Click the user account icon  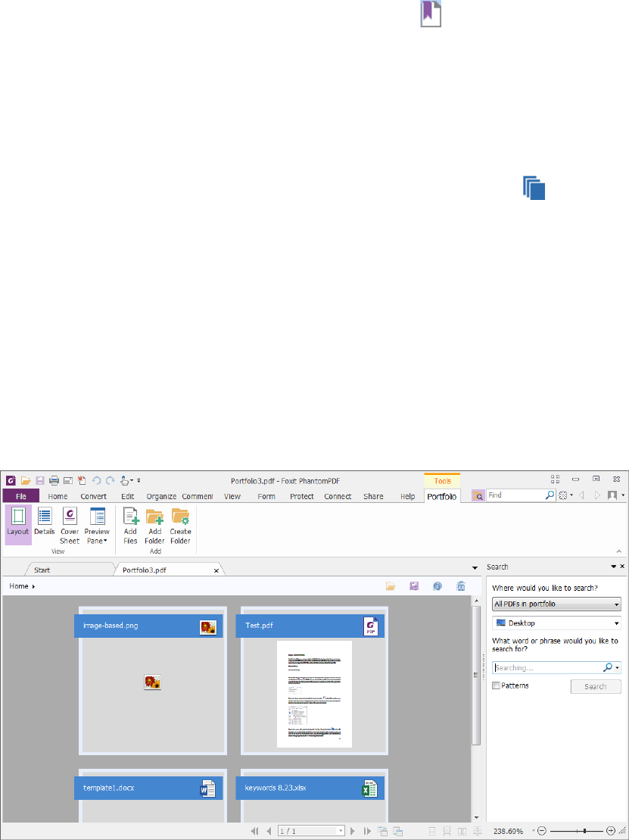click(613, 495)
